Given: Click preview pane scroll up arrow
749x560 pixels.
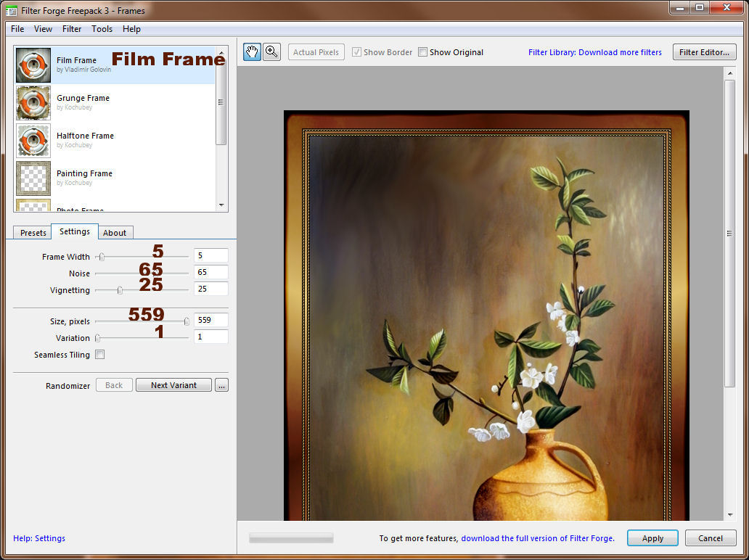Looking at the screenshot, I should pyautogui.click(x=729, y=73).
